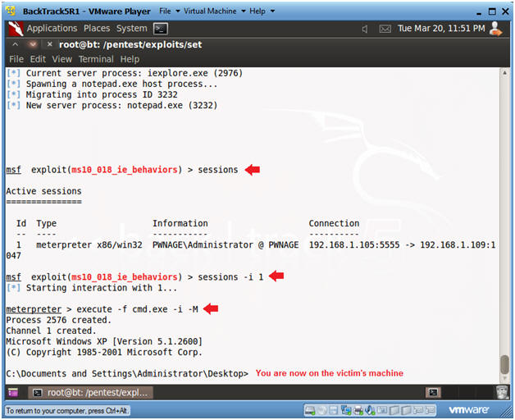Click 'Starting interaction with 1...' line
This screenshot has height=420, width=515.
pyautogui.click(x=102, y=288)
